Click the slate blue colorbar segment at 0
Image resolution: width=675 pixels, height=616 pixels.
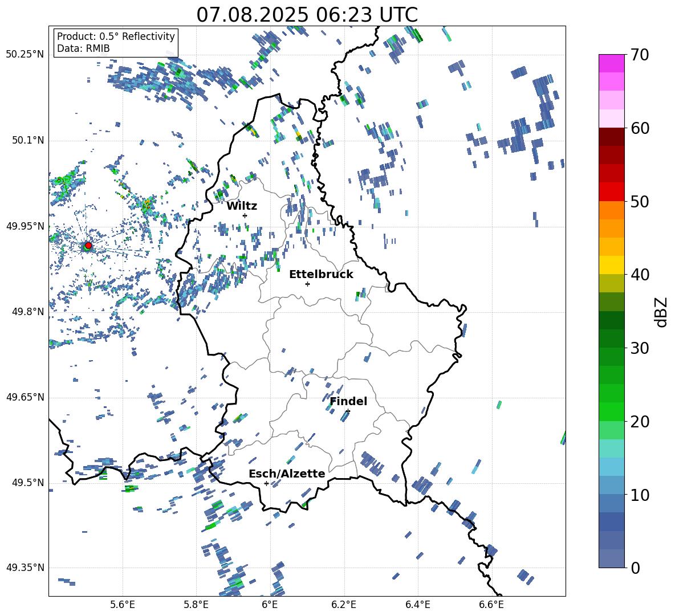[x=612, y=558]
